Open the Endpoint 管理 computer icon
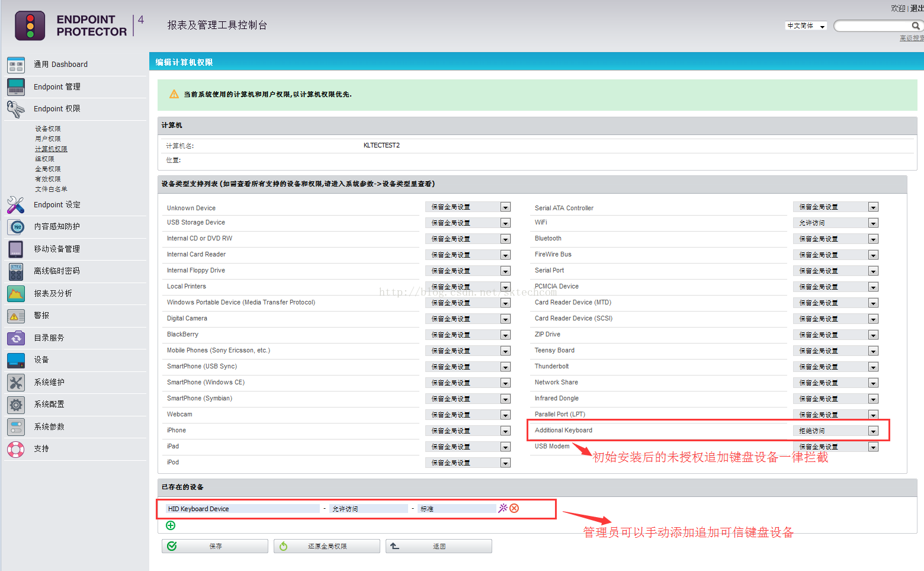 click(16, 87)
